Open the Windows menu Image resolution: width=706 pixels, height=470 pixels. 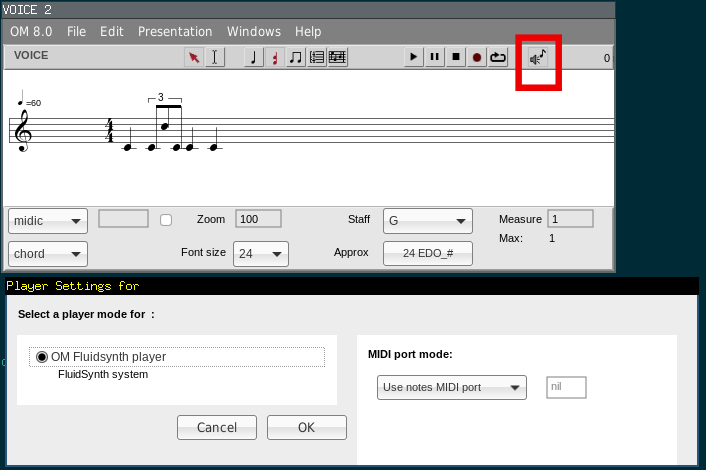point(254,32)
